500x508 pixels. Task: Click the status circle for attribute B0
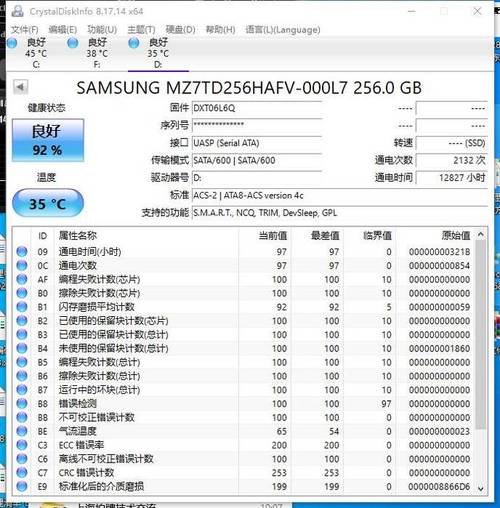coord(22,293)
